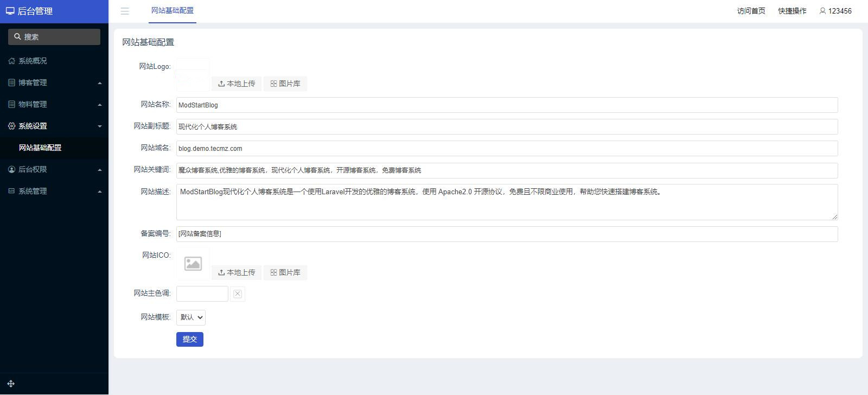
Task: Click the 网站描述 textarea
Action: [507, 202]
